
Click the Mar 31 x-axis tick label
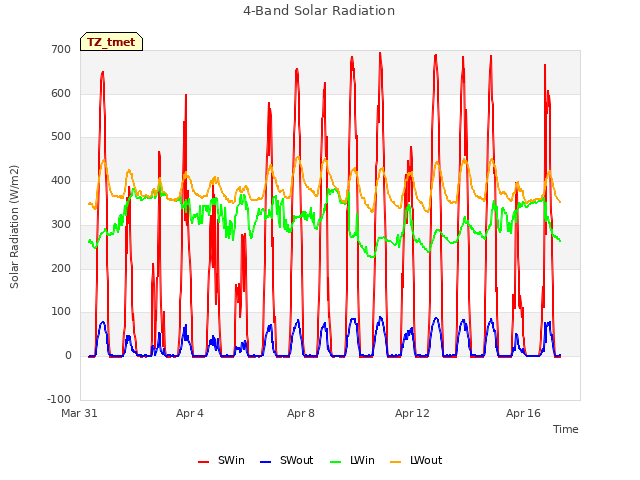80,413
